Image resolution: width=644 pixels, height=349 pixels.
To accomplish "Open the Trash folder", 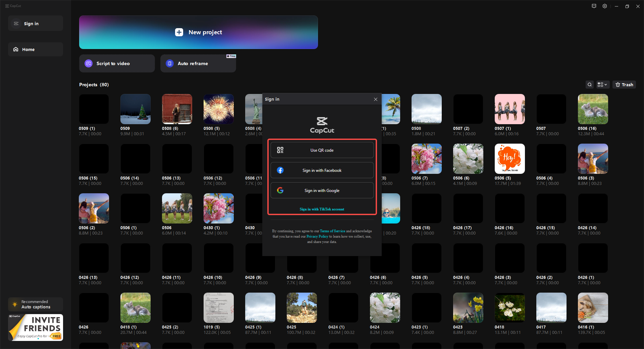I will [624, 85].
